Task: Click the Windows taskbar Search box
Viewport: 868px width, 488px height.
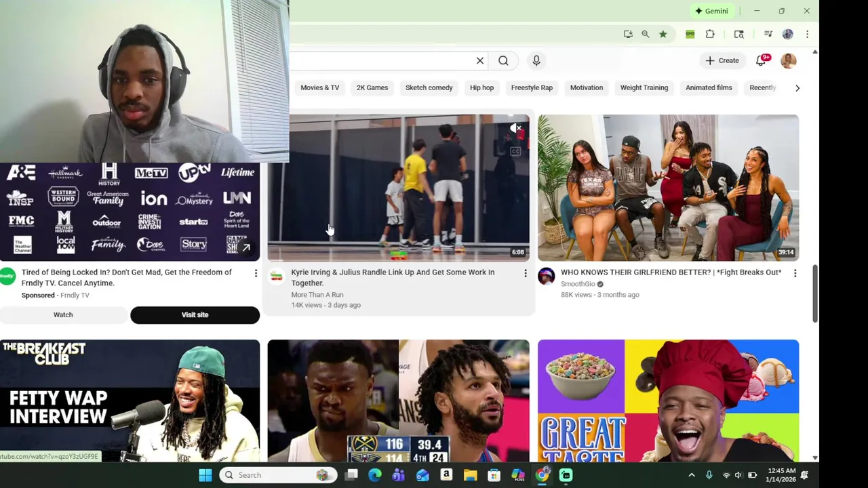Action: 278,475
